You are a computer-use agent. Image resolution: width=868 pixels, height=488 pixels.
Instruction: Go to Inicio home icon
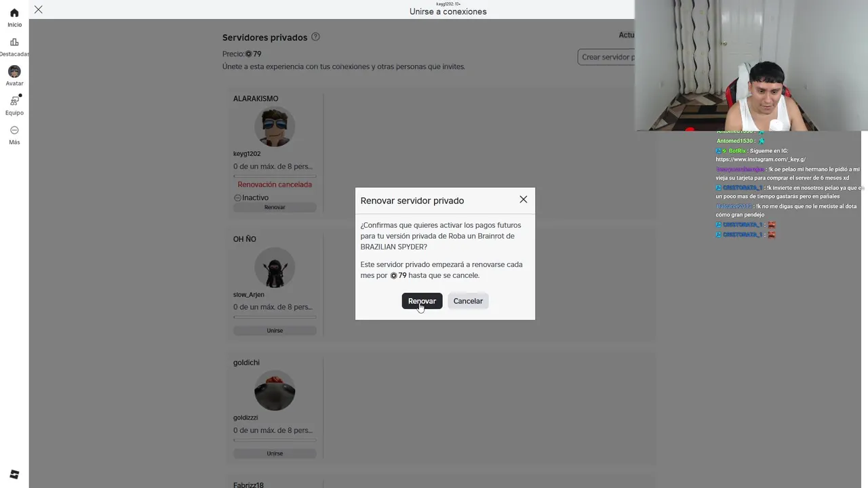pyautogui.click(x=14, y=13)
